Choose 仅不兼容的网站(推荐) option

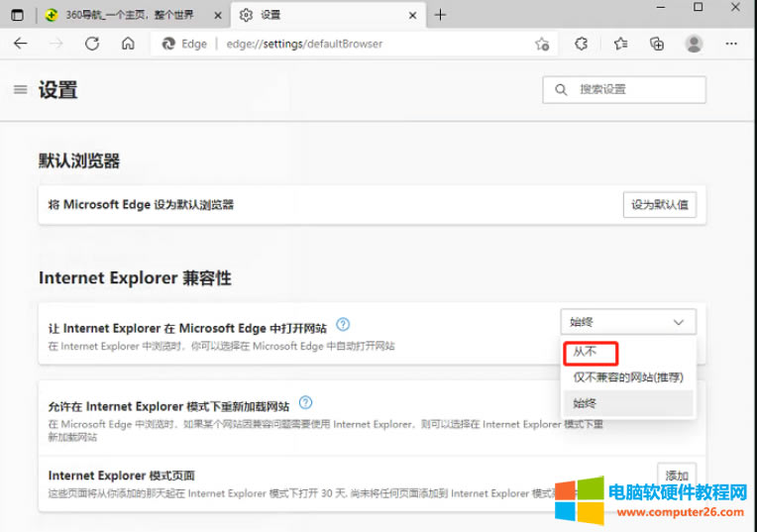tap(627, 376)
